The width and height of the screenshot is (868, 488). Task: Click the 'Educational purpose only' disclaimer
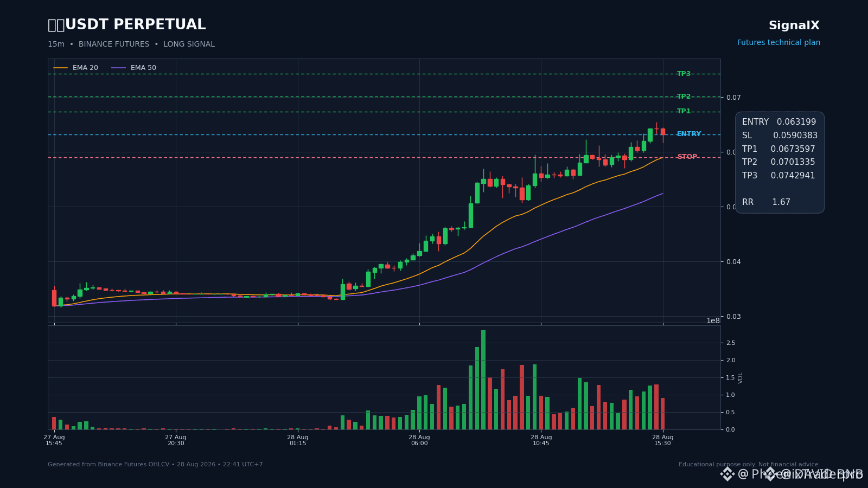[x=749, y=465]
